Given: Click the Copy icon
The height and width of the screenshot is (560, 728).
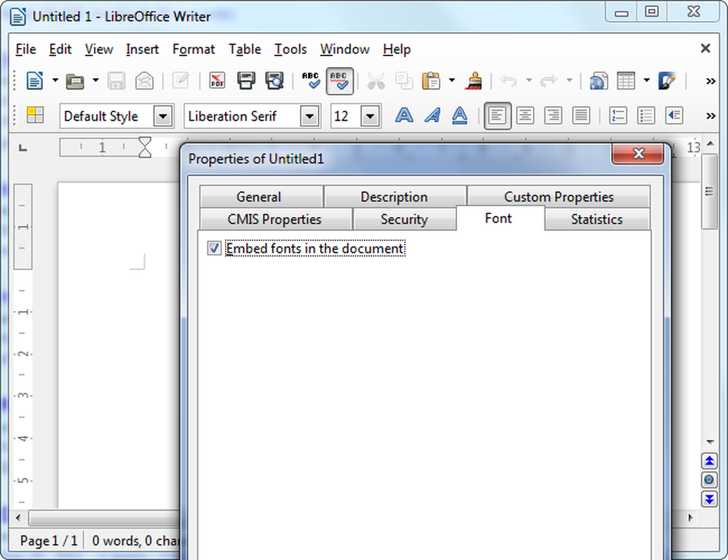Looking at the screenshot, I should point(404,81).
